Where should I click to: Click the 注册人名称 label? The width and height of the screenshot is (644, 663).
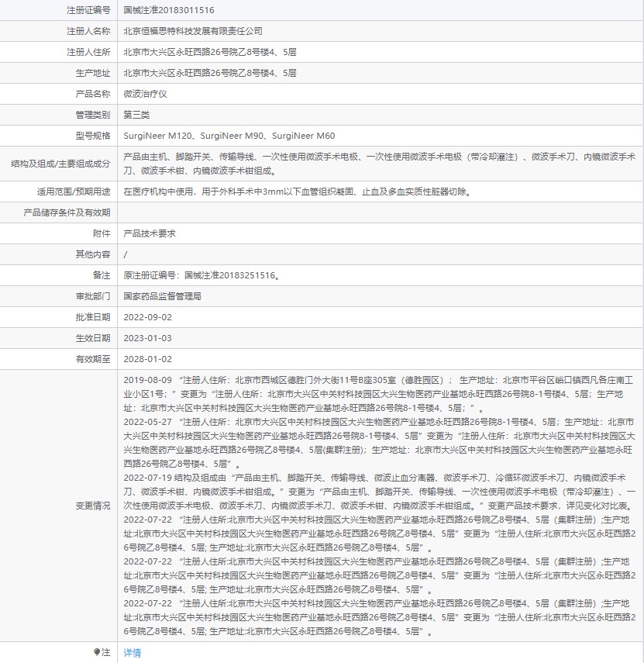[x=88, y=31]
